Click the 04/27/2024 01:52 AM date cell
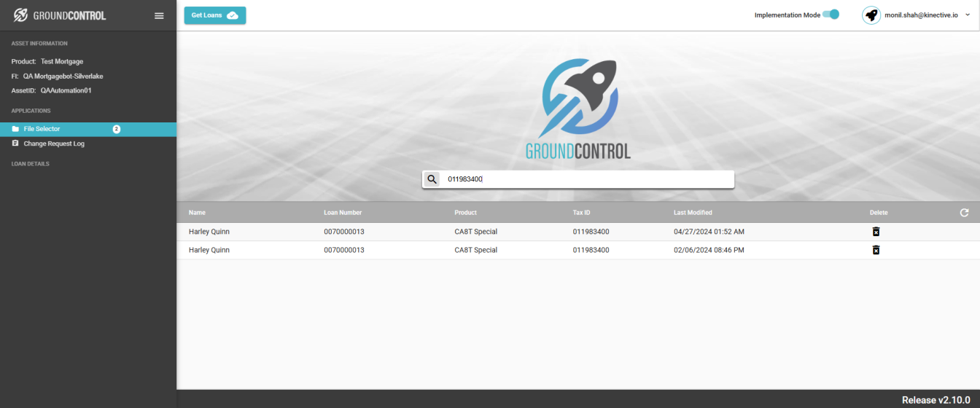This screenshot has width=980, height=408. [709, 232]
